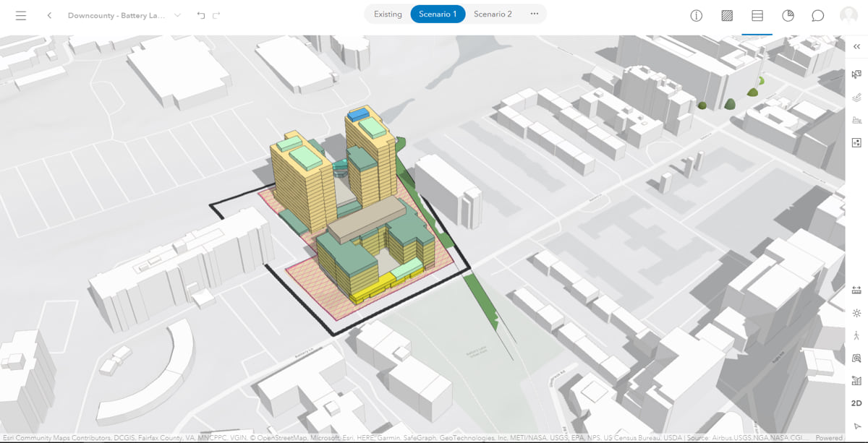
Task: Open the information panel icon
Action: pyautogui.click(x=697, y=16)
